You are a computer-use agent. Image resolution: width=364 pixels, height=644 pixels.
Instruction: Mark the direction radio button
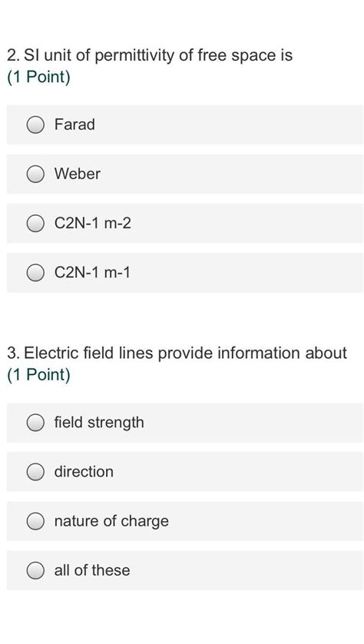pyautogui.click(x=35, y=472)
